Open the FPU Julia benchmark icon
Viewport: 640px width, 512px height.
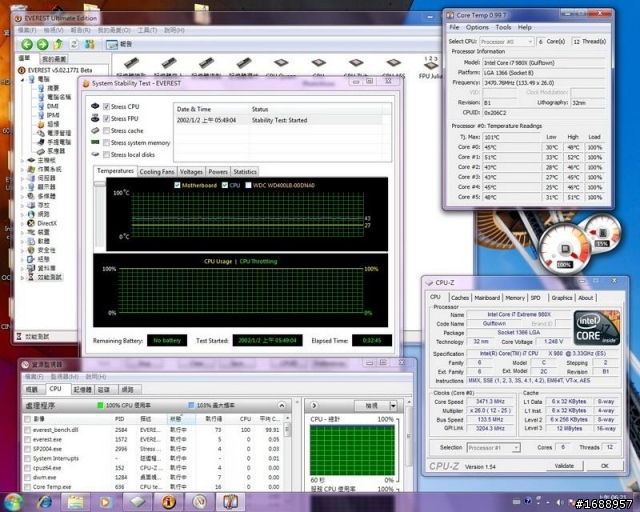pyautogui.click(x=431, y=65)
